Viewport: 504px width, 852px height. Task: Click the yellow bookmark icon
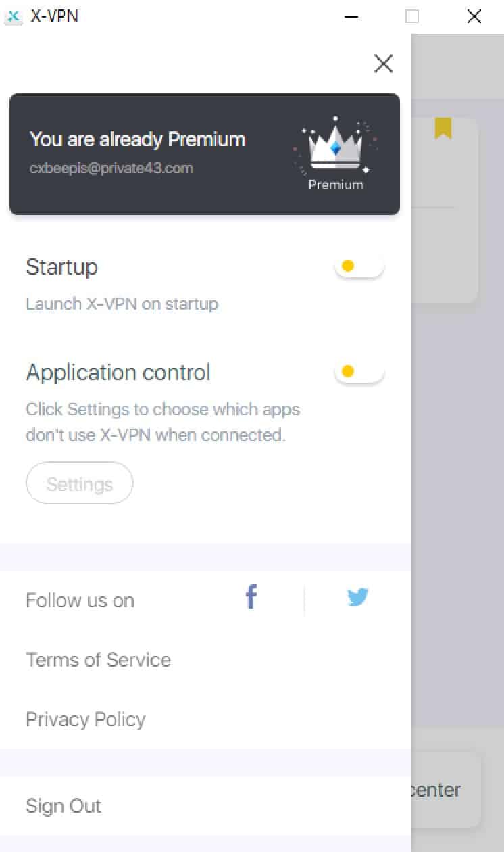pos(443,128)
